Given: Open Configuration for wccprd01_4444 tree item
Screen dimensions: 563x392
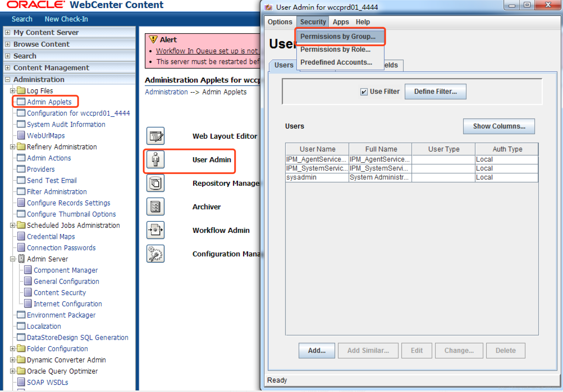Looking at the screenshot, I should click(x=78, y=113).
